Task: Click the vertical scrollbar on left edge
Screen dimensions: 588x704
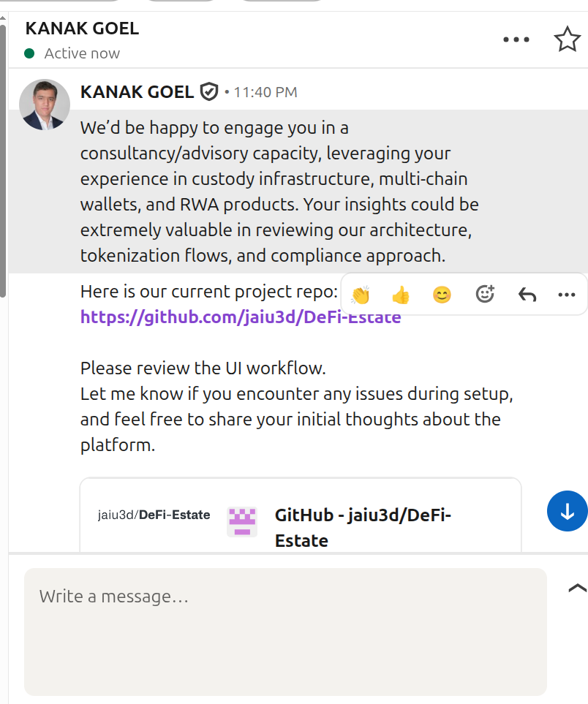Action: click(3, 161)
